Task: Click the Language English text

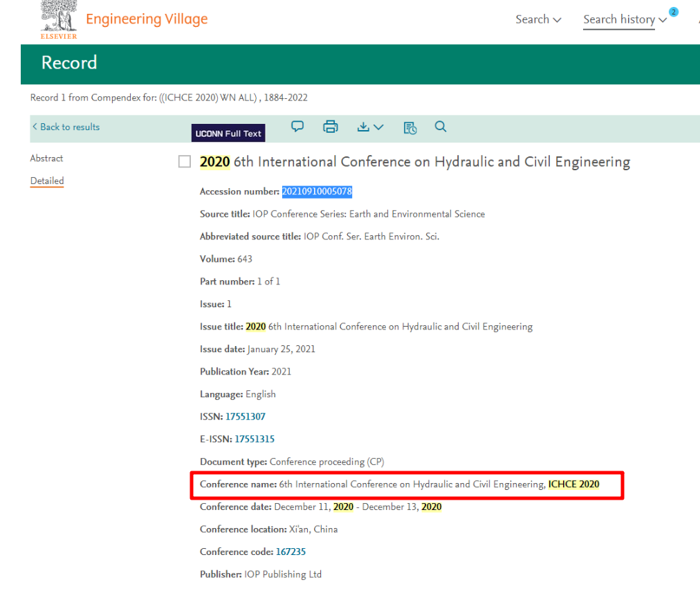Action: [x=238, y=394]
